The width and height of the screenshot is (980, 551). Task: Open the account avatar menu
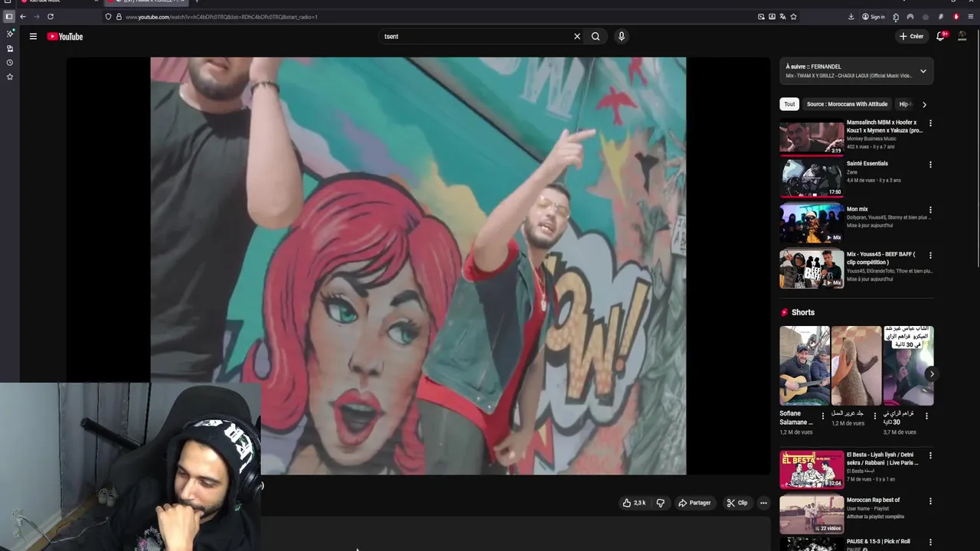click(962, 36)
